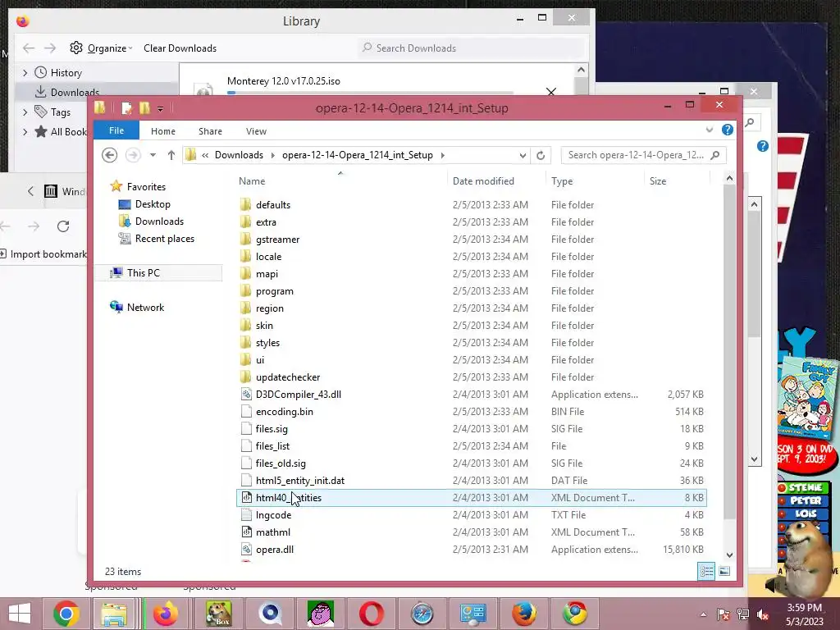Open the Share ribbon tab
This screenshot has height=630, width=840.
[x=210, y=131]
